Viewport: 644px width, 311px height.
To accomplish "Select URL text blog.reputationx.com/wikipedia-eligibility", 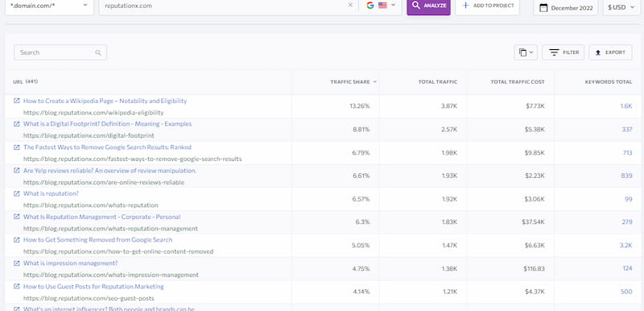I will [93, 113].
